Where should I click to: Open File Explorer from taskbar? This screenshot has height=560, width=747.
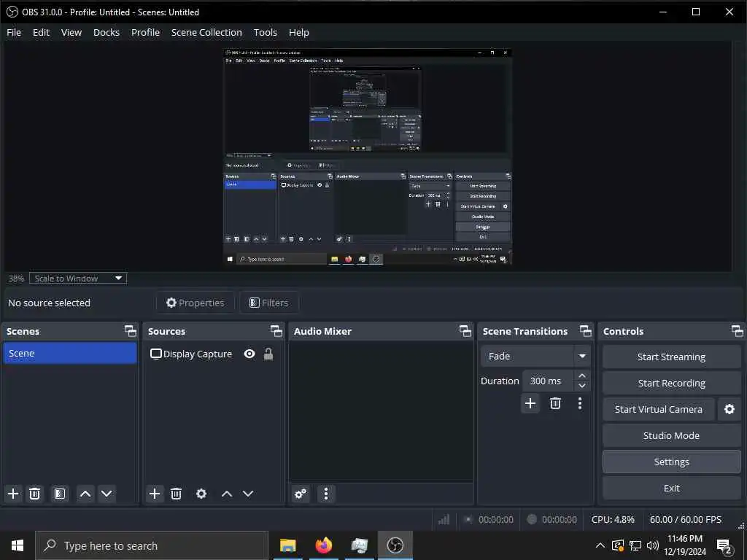click(x=287, y=545)
